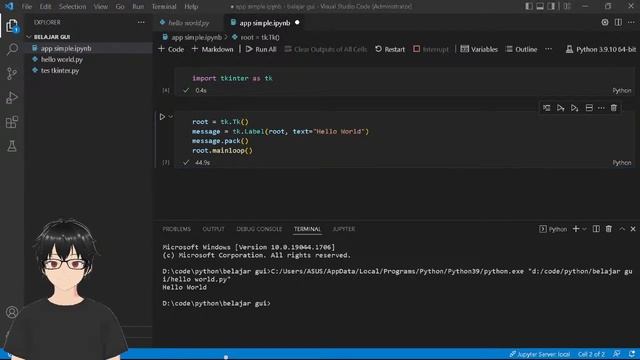Click Jupyter Server: local status item
The height and width of the screenshot is (360, 640).
pos(540,354)
